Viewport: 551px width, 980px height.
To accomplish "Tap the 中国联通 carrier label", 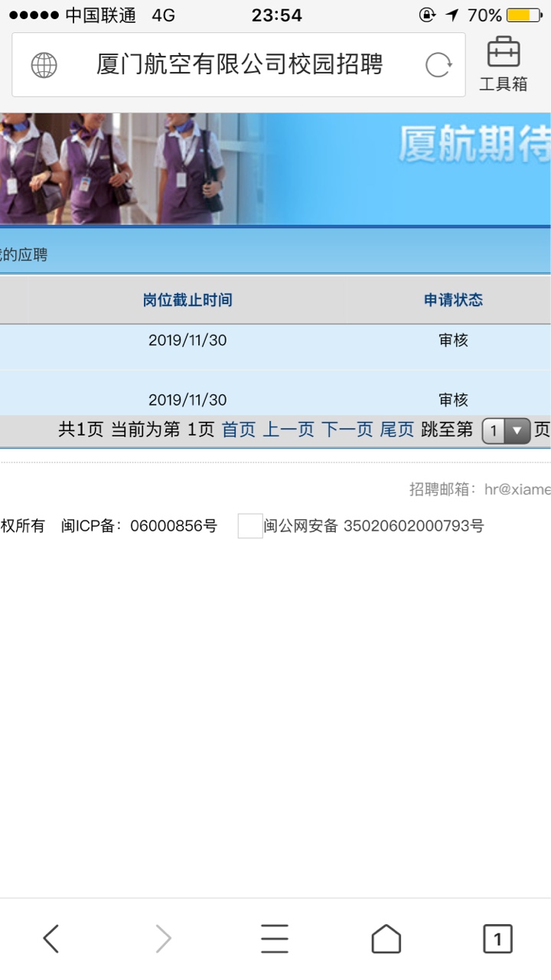I will (101, 15).
